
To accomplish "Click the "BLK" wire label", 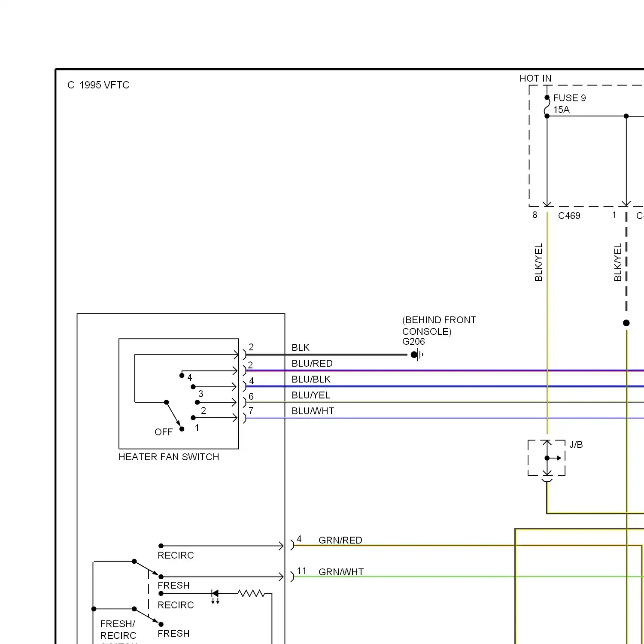I will [x=301, y=347].
